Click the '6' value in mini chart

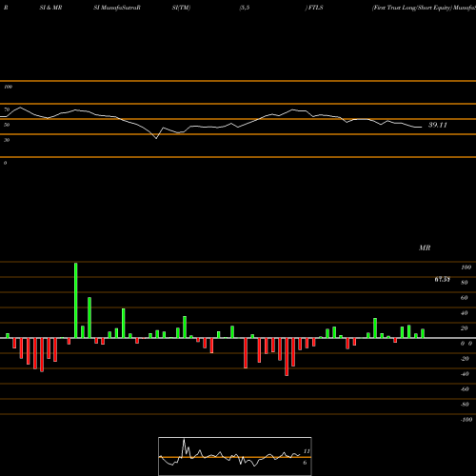pyautogui.click(x=305, y=463)
